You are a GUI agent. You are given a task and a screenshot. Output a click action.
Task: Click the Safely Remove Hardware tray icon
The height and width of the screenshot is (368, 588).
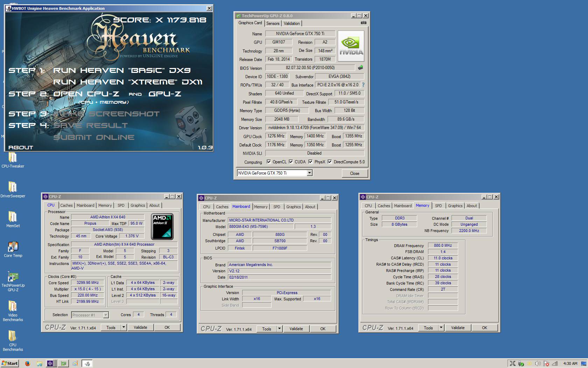[x=521, y=363]
